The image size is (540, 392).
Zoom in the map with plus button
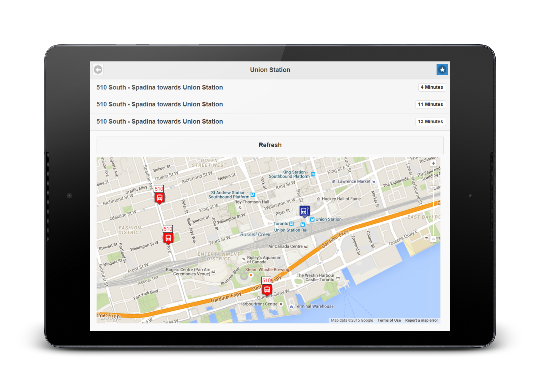[433, 163]
